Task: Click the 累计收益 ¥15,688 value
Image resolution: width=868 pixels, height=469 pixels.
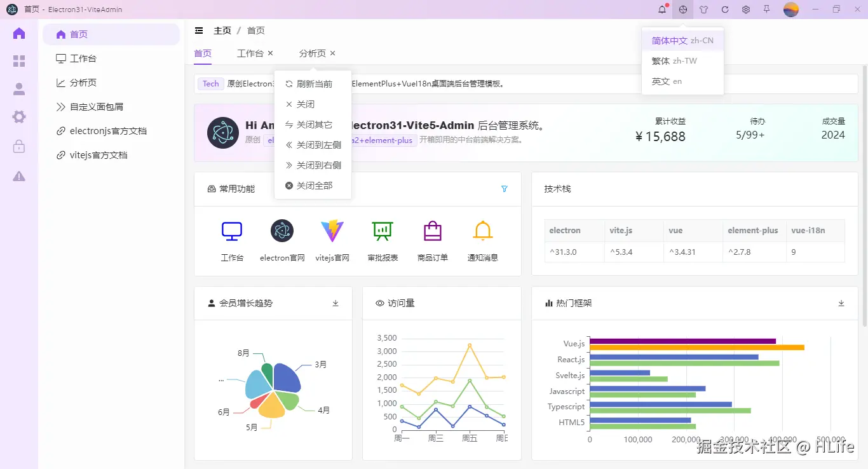Action: 660,136
